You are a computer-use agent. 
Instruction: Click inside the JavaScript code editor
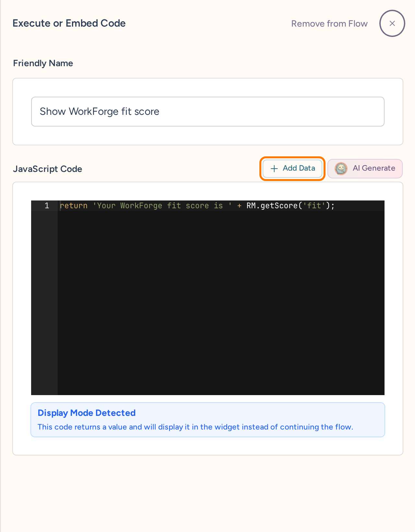coord(208,298)
